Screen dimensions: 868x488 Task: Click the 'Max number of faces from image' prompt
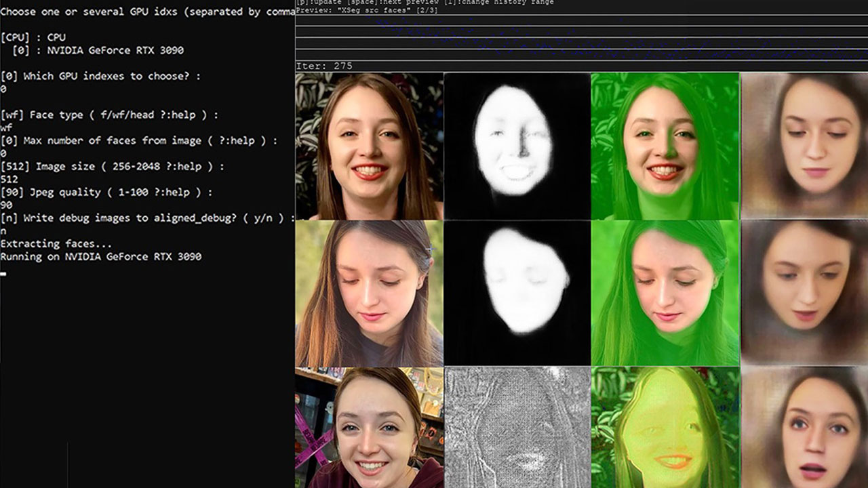[x=139, y=140]
